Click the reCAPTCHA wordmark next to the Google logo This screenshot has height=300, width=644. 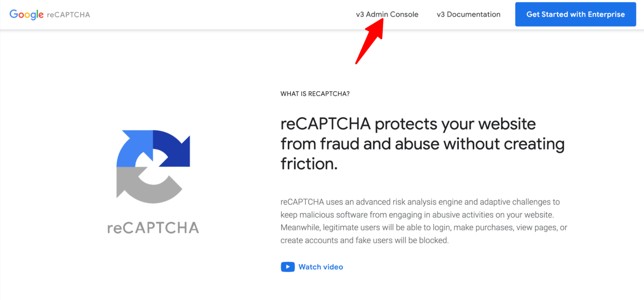click(69, 14)
